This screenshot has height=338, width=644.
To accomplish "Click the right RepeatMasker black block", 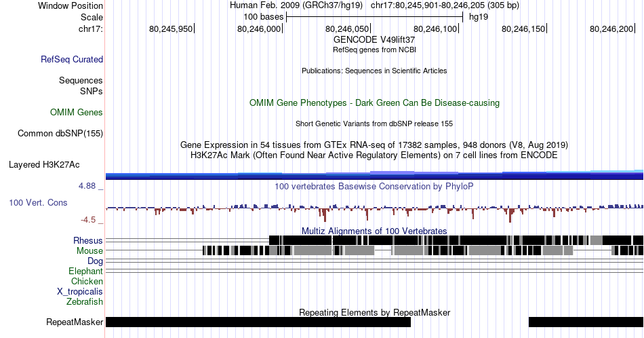I will 586,322.
